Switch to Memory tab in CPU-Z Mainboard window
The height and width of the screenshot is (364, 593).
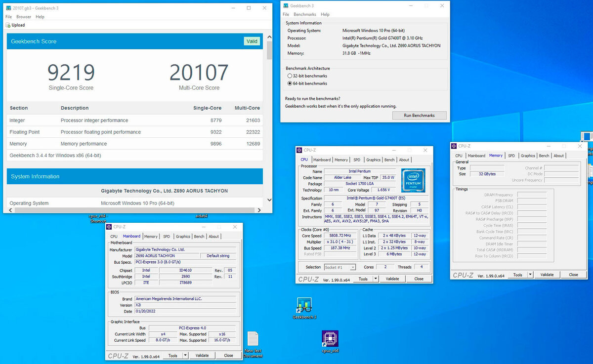tap(151, 237)
